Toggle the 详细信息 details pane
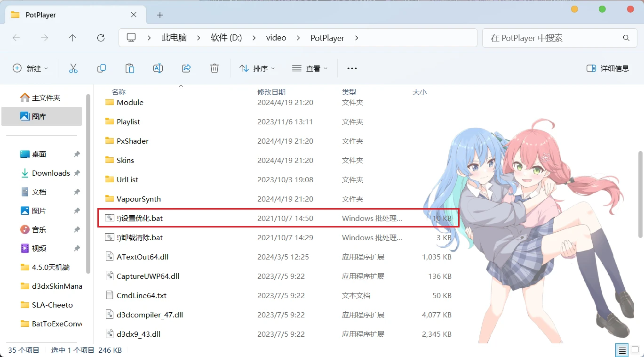Screen dimensions: 644x357 pyautogui.click(x=608, y=68)
